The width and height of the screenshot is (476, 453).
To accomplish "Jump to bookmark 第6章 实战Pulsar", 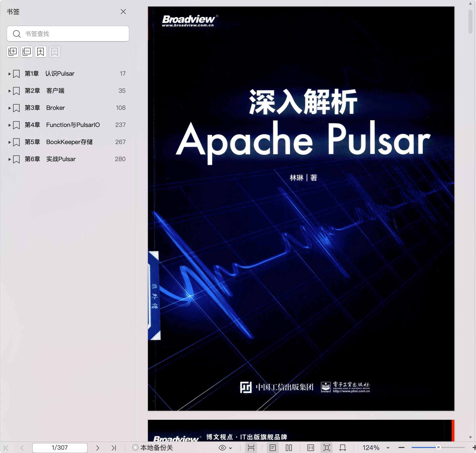I will coord(61,159).
